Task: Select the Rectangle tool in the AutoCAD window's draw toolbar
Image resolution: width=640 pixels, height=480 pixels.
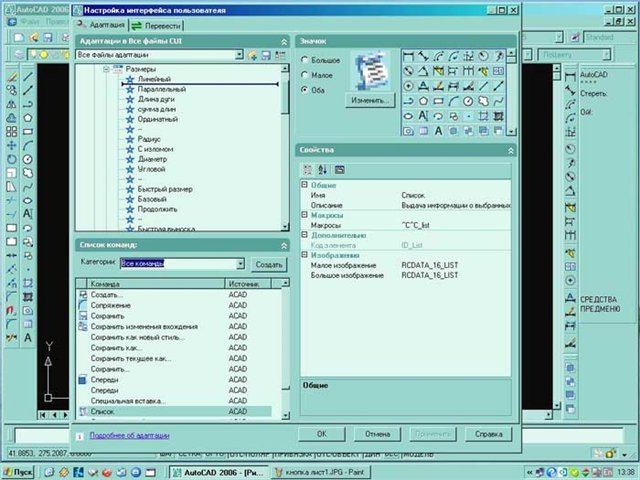Action: point(28,131)
